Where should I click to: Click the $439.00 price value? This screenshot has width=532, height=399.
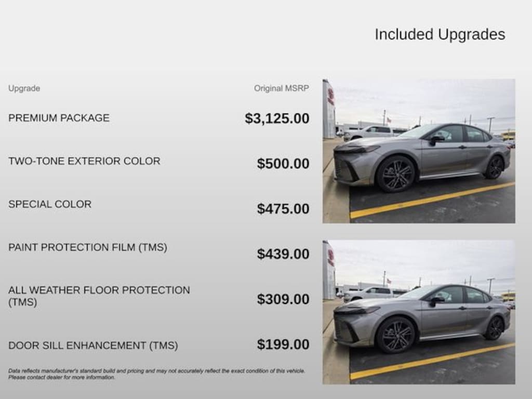(x=283, y=254)
